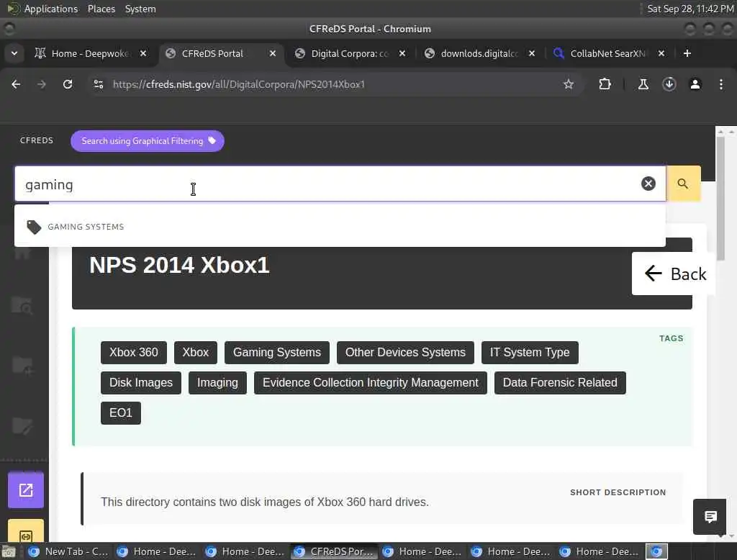Clear the search field with the X icon

tap(648, 184)
